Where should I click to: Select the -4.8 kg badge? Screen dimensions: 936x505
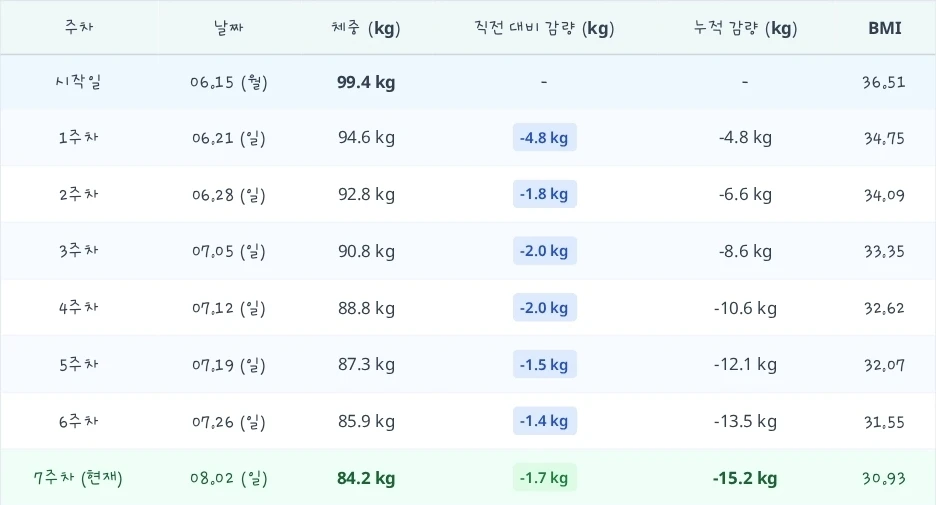[x=544, y=137]
